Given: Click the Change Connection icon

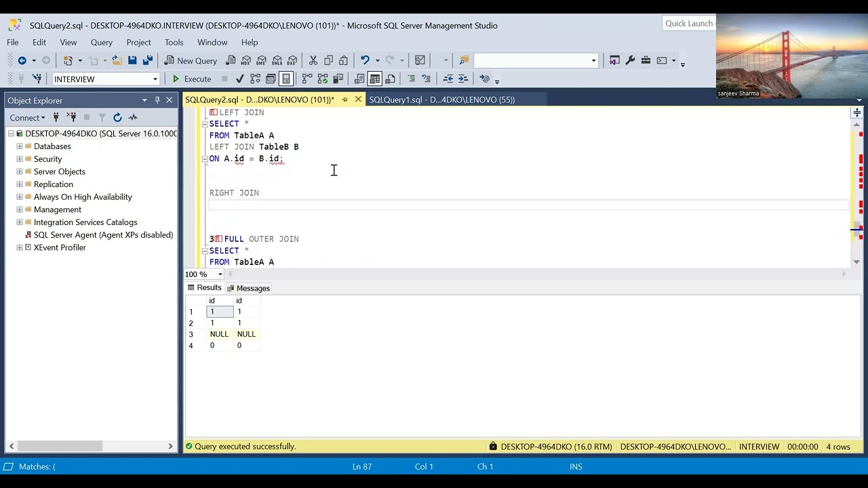Looking at the screenshot, I should [37, 79].
